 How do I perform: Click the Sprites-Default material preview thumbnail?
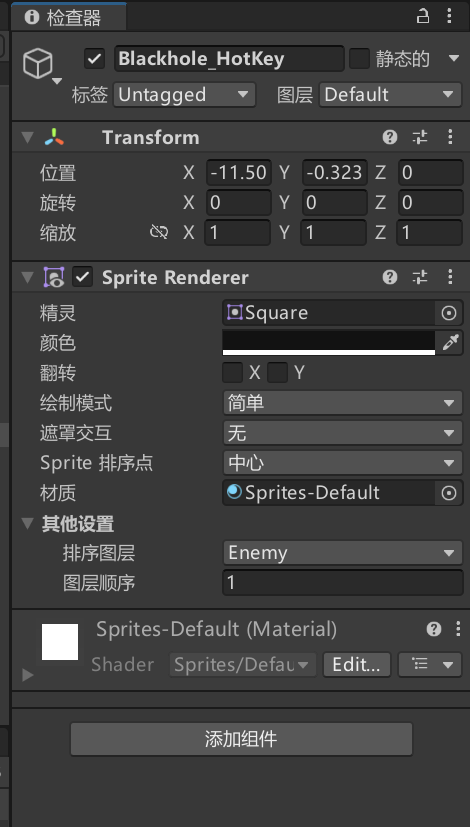(60, 642)
